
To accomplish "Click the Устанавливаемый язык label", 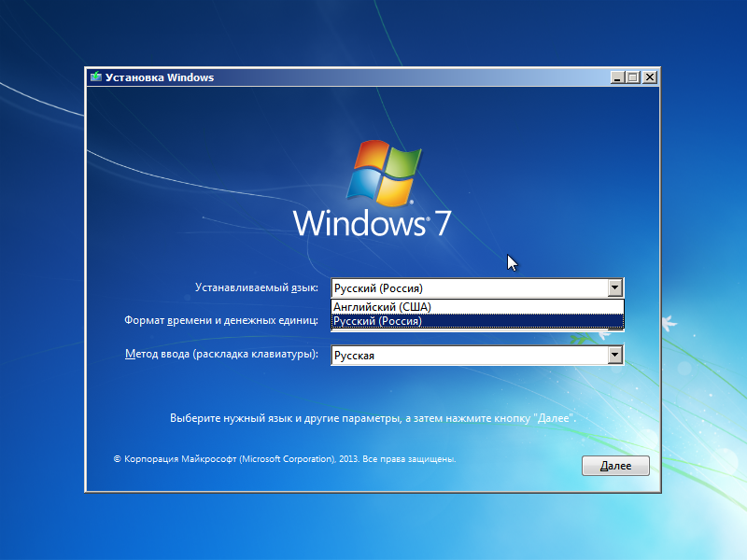I will 256,287.
